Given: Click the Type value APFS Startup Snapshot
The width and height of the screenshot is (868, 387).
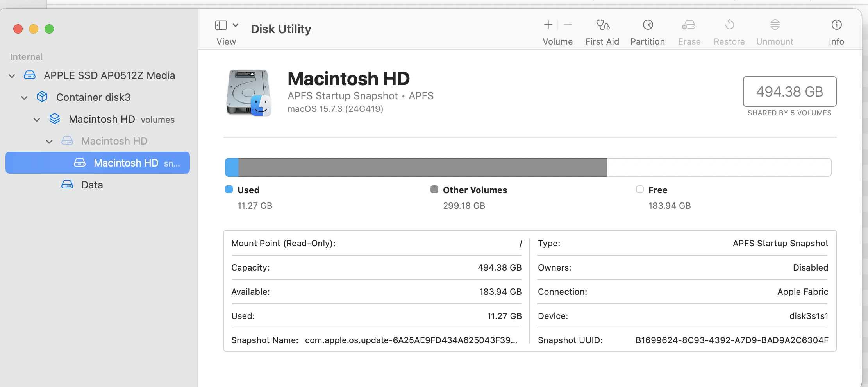Looking at the screenshot, I should click(780, 244).
